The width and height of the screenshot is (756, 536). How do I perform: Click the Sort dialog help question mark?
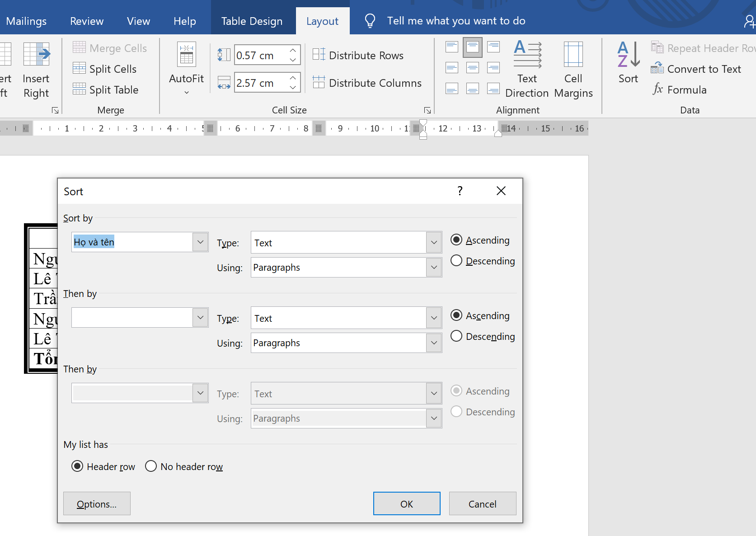tap(460, 191)
